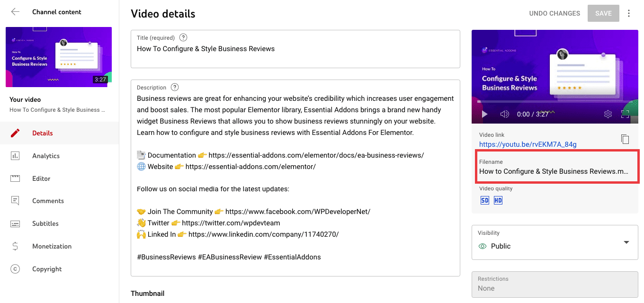Open the youtu.be video link
644x303 pixels.
click(x=528, y=144)
